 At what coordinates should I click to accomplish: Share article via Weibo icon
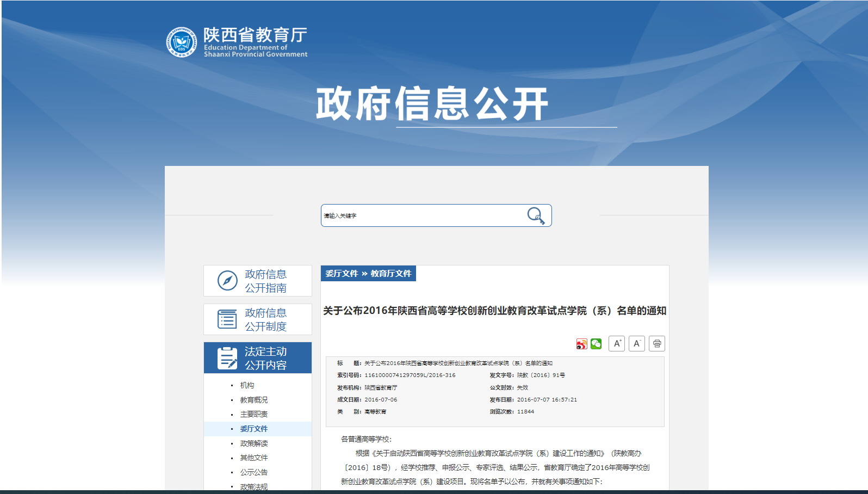581,344
